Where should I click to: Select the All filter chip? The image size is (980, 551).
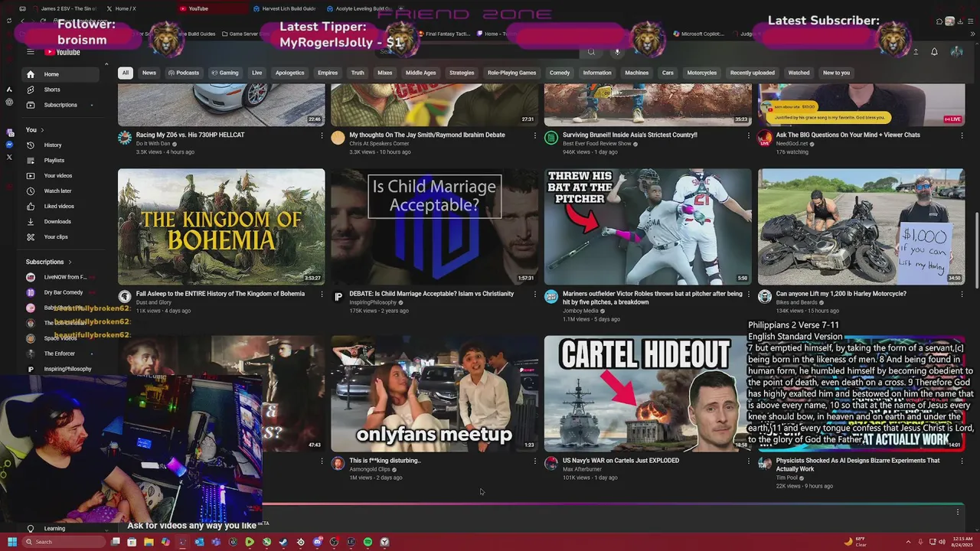125,73
